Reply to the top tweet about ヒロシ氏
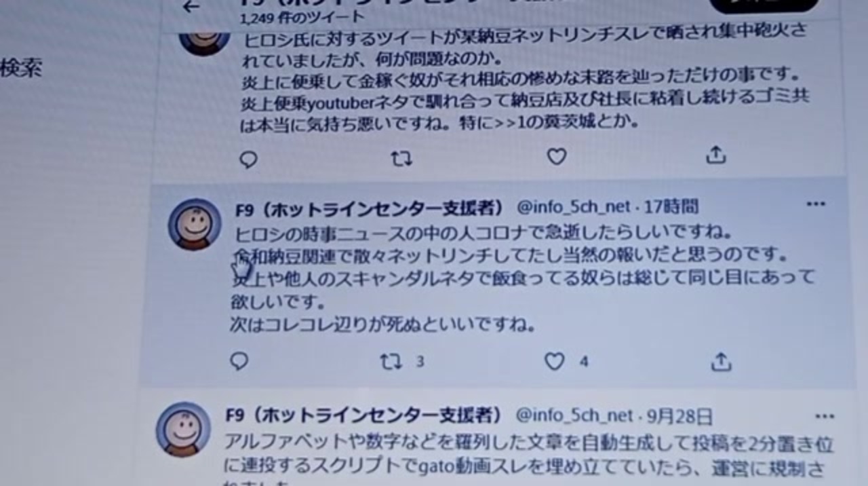The image size is (868, 486). pos(249,159)
